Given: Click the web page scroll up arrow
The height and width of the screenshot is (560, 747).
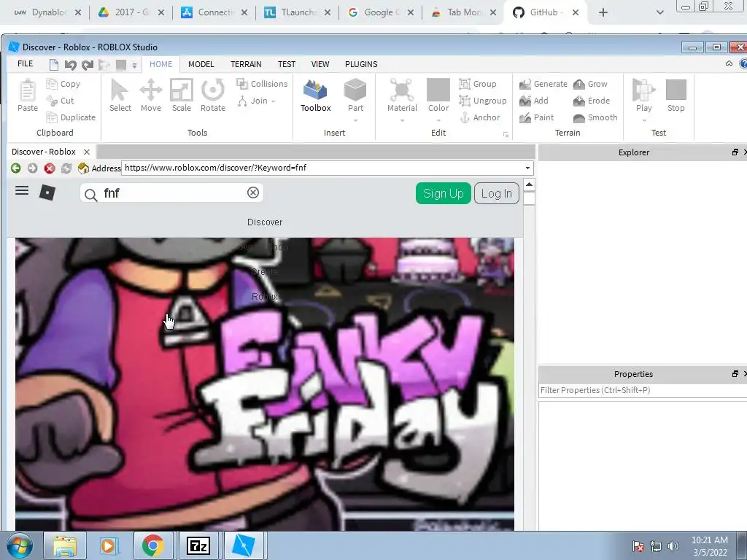Looking at the screenshot, I should coord(529,184).
